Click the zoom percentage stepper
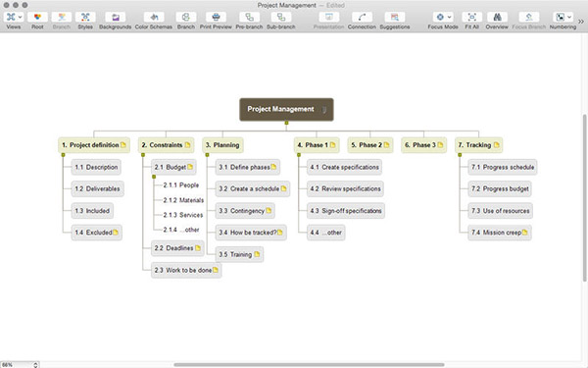 tap(35, 365)
